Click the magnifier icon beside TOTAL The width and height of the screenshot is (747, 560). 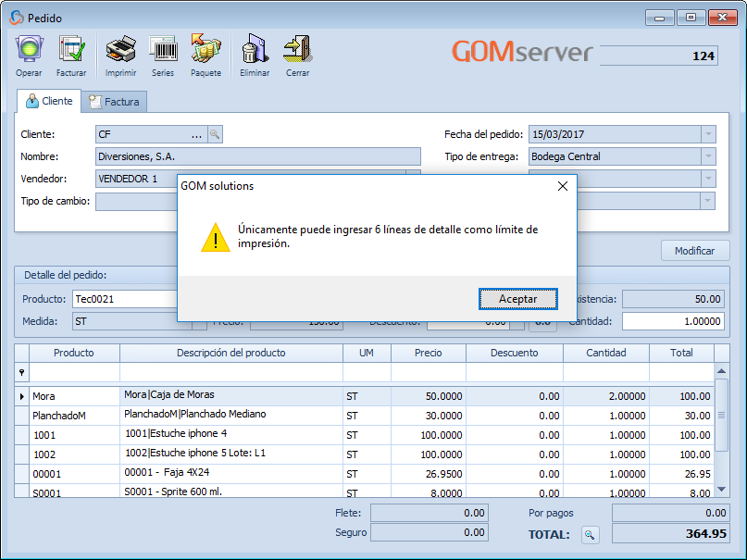[590, 534]
